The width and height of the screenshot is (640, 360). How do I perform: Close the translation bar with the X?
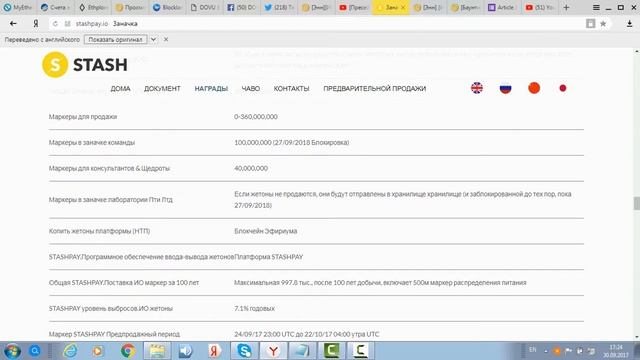166,40
